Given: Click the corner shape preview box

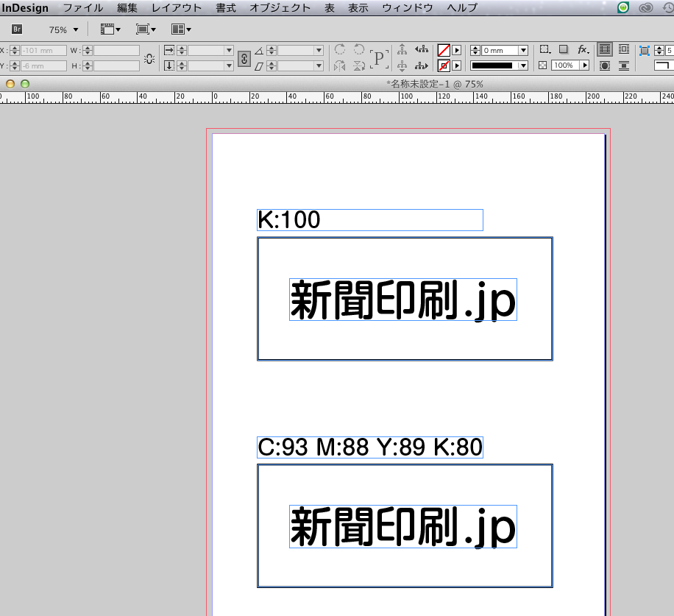Looking at the screenshot, I should coord(663,66).
